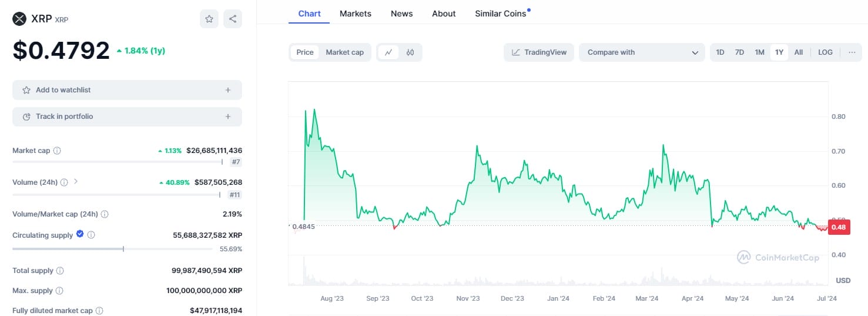
Task: Click the Circulating supply info icon
Action: 91,235
